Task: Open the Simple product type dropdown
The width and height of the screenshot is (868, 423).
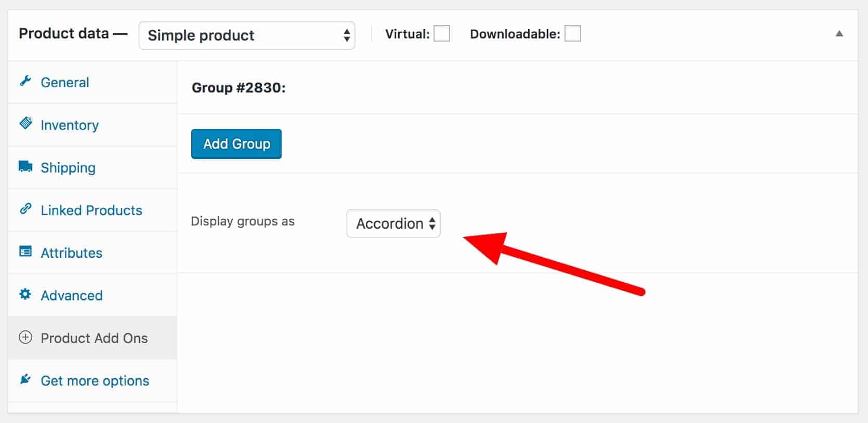Action: tap(247, 35)
